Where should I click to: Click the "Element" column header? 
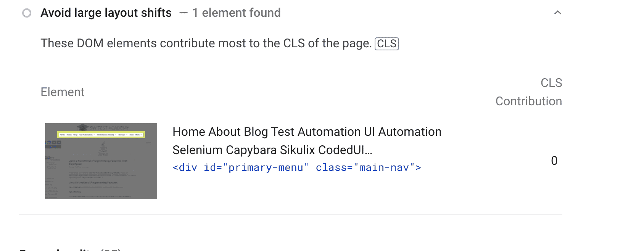pyautogui.click(x=63, y=92)
